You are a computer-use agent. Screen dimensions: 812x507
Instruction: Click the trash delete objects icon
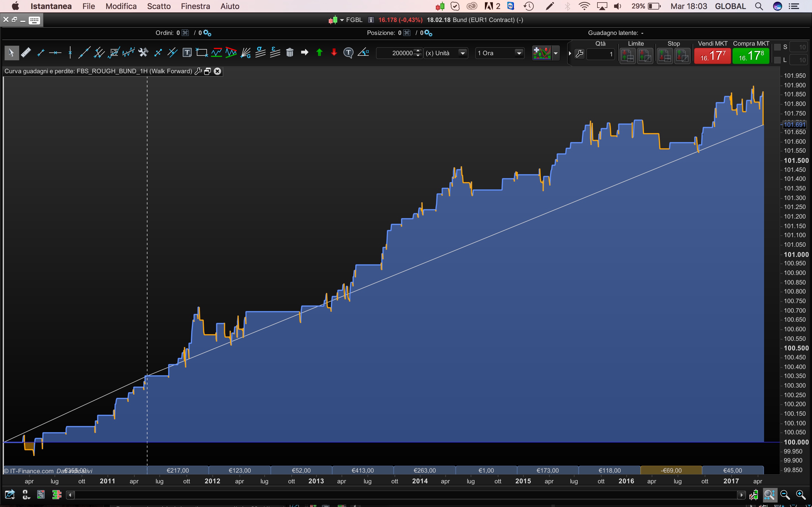click(x=290, y=53)
